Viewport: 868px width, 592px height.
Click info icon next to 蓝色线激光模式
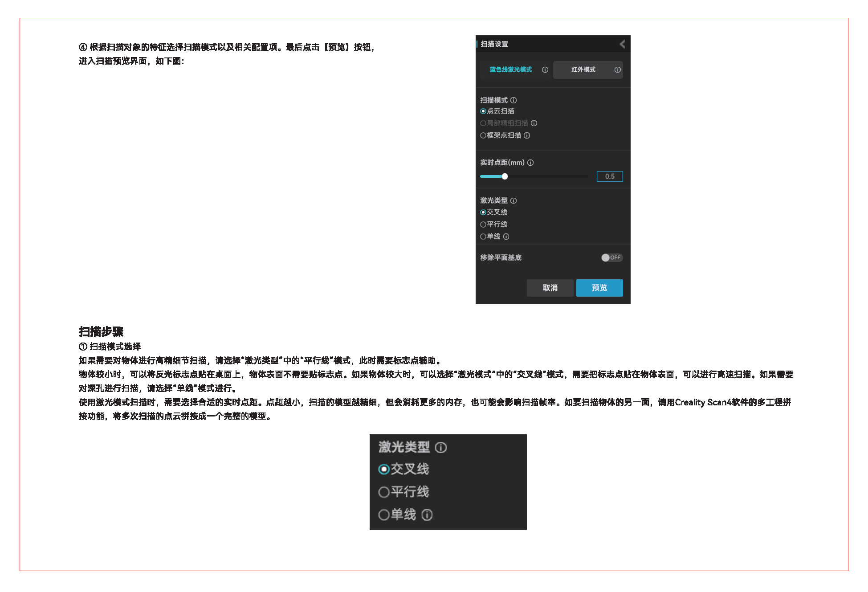545,69
